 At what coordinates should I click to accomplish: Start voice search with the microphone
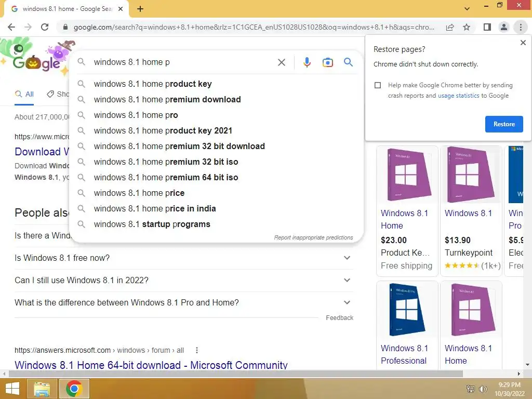pos(307,62)
